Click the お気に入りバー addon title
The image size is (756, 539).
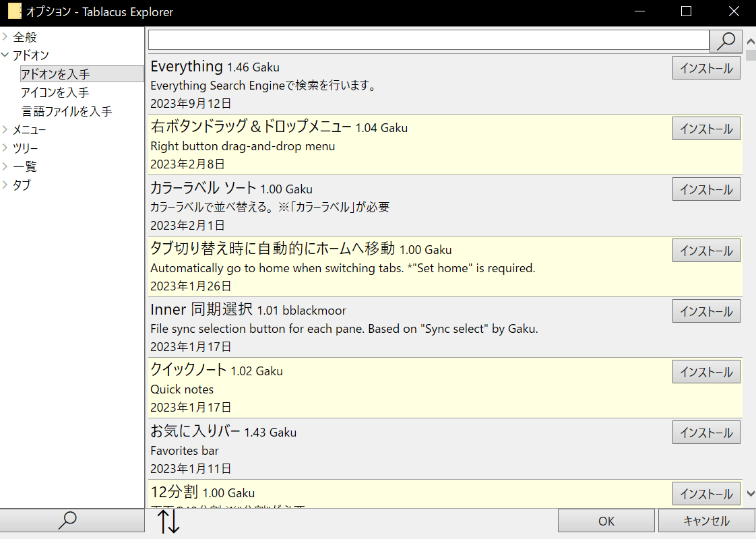[195, 431]
